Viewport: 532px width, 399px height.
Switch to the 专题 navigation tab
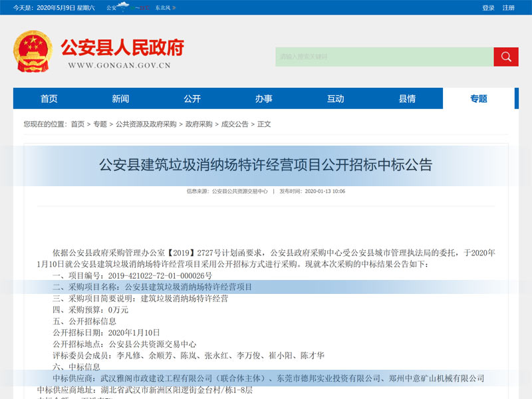click(479, 98)
